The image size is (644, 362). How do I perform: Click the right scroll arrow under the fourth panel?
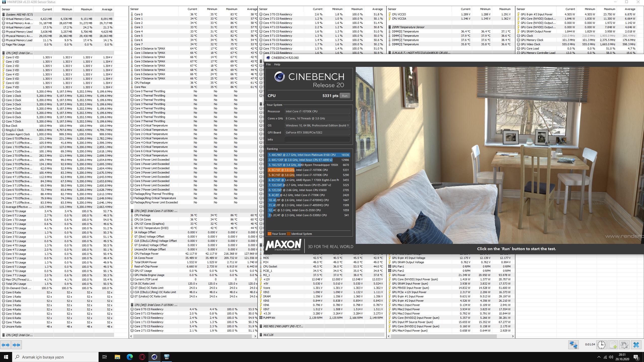[513, 336]
